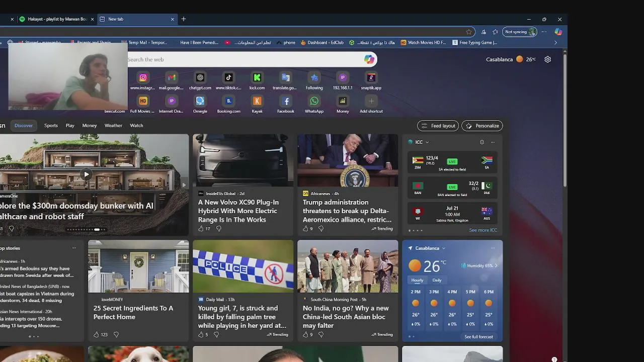
Task: Switch to the Sports feed tab
Action: pos(51,126)
